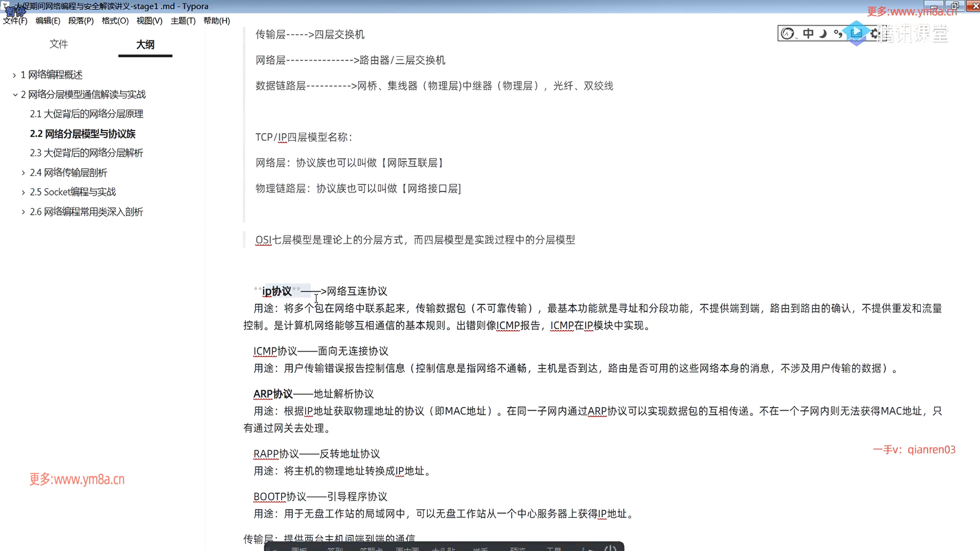
Task: Jump to '2.3 大促背后的网络分层解析' in the outline
Action: tap(86, 153)
